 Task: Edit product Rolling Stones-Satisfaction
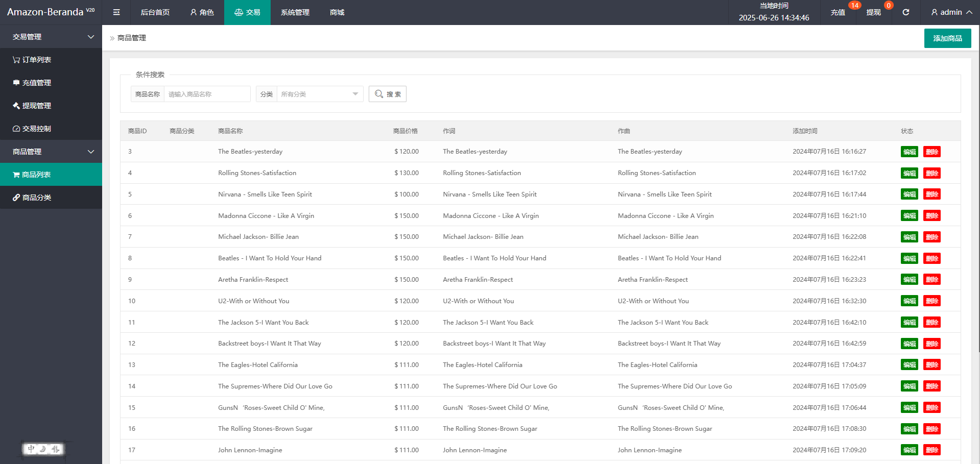910,173
